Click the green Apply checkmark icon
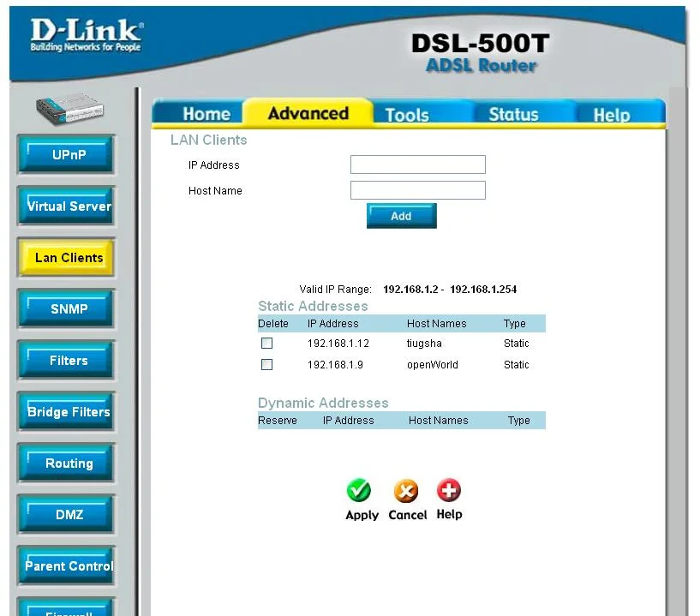Image resolution: width=700 pixels, height=616 pixels. [x=358, y=490]
